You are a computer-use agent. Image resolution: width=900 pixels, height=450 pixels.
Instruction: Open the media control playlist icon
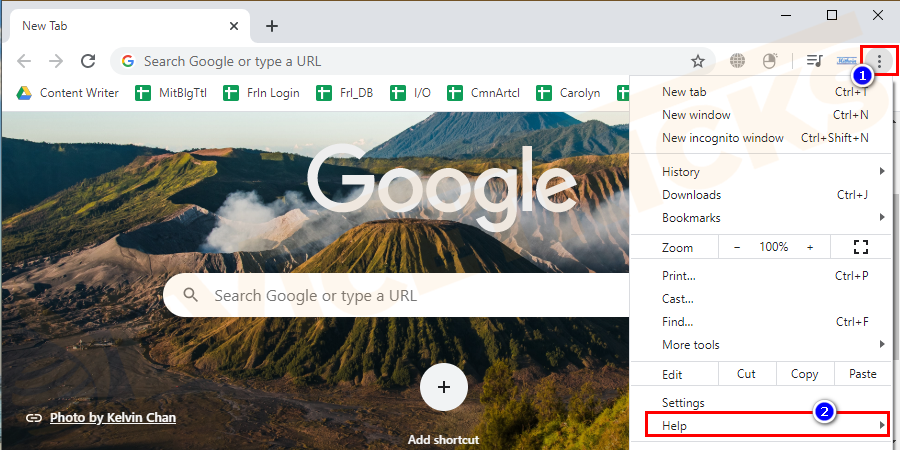click(814, 60)
